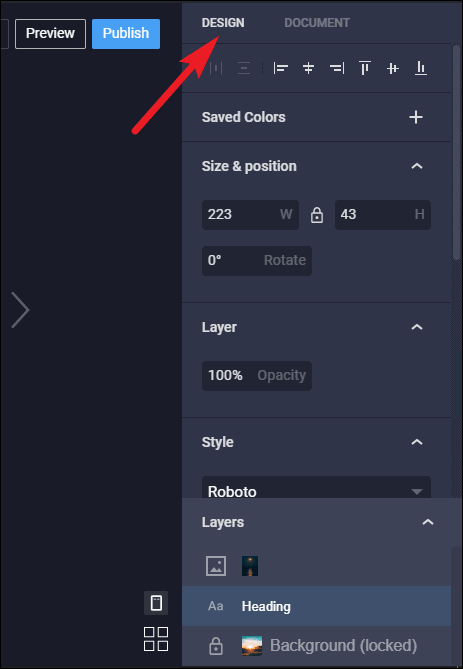Click the align vertical middle icon
The width and height of the screenshot is (463, 669).
393,68
